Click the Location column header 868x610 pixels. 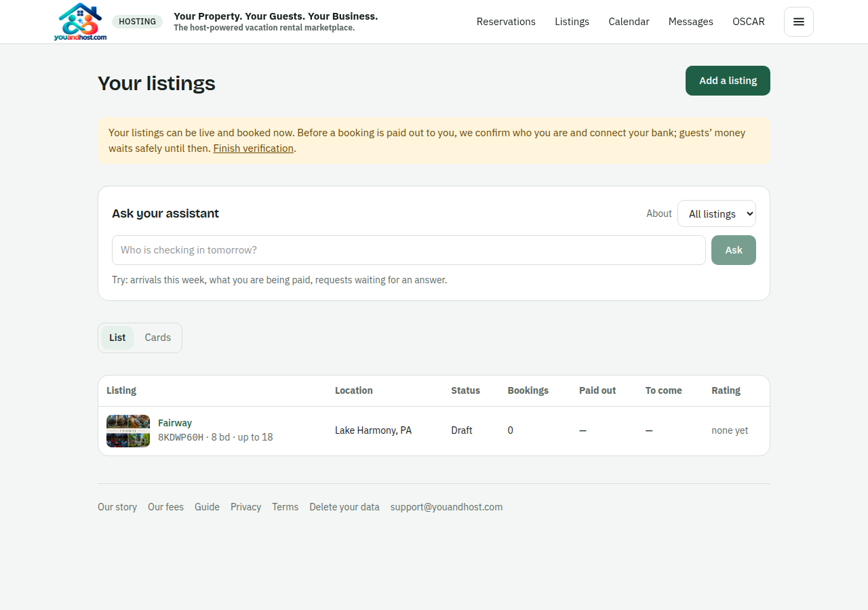coord(354,390)
